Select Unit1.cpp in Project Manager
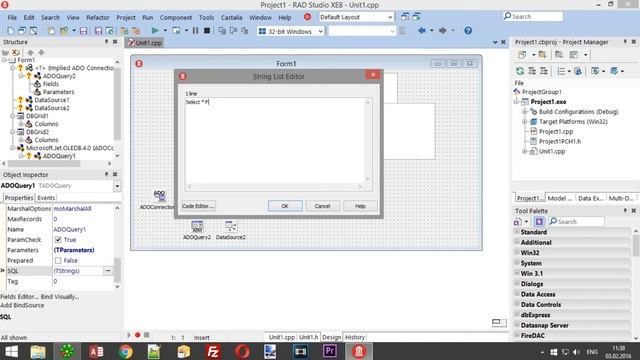This screenshot has width=640, height=360. click(x=552, y=151)
